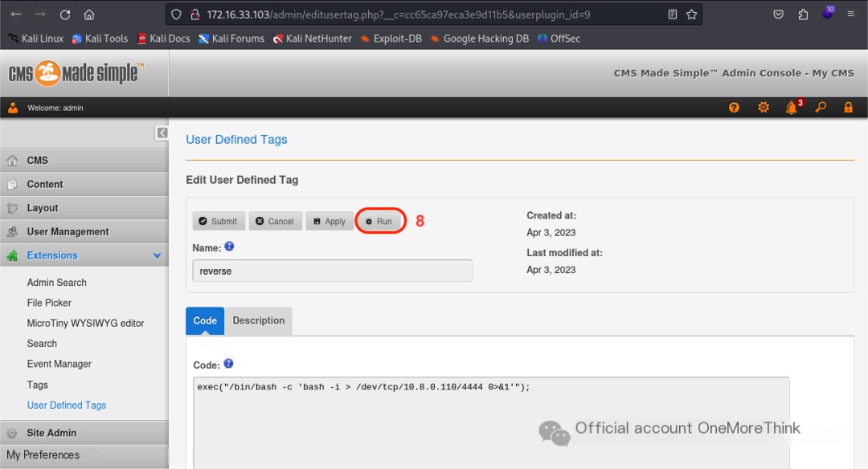The height and width of the screenshot is (469, 868).
Task: Open the settings gear in admin header
Action: pos(764,108)
